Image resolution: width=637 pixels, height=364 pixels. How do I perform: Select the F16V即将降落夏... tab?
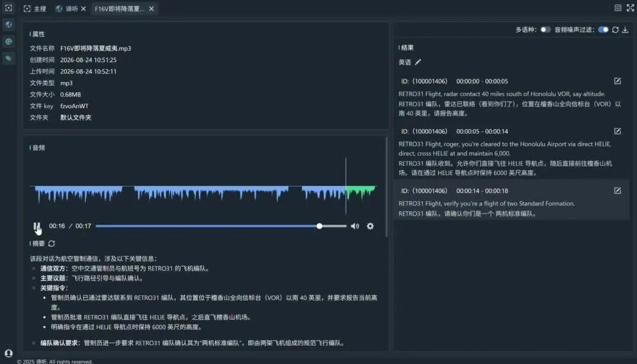click(x=120, y=8)
